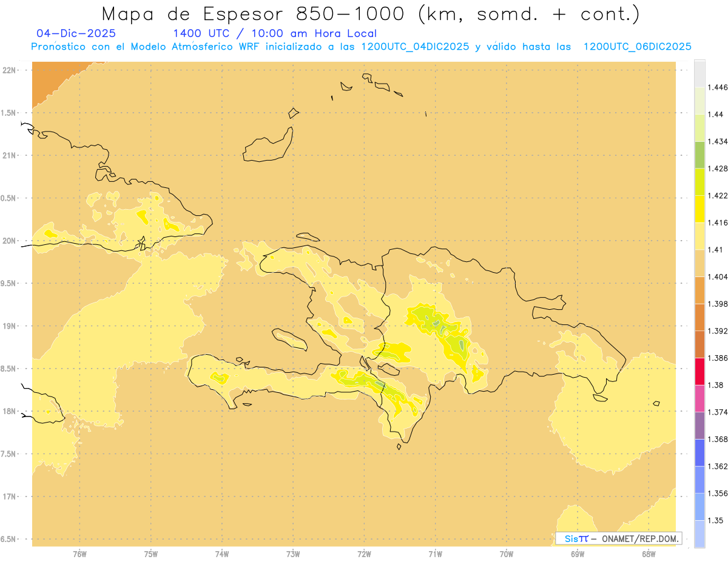Click the purple colorbar segment between 1.368 and 1.374
This screenshot has height=562, width=728.
point(699,426)
